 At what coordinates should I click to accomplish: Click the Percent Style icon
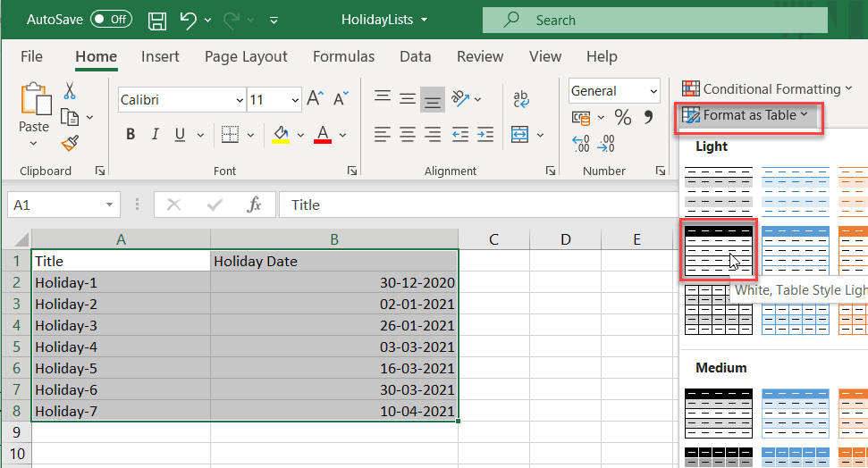[623, 117]
